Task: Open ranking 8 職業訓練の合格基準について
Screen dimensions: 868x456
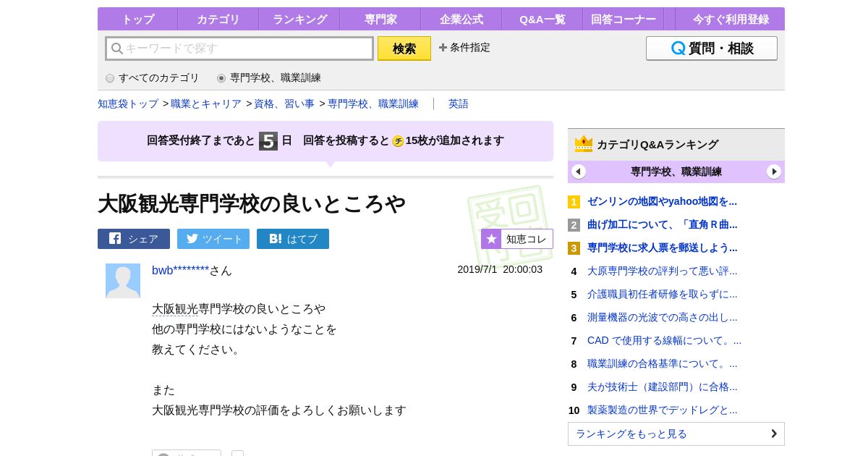Action: tap(662, 363)
